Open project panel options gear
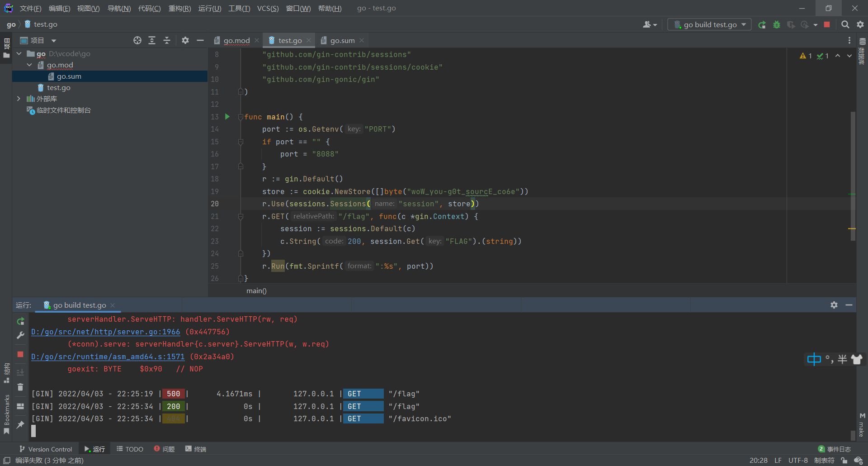This screenshot has width=868, height=466. (185, 40)
